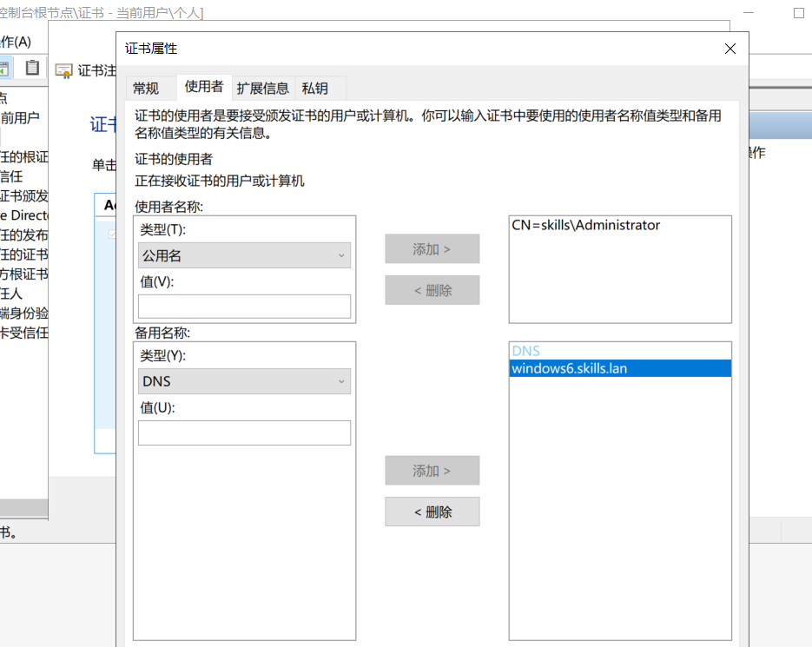Click the 使用者 tab

tap(204, 87)
